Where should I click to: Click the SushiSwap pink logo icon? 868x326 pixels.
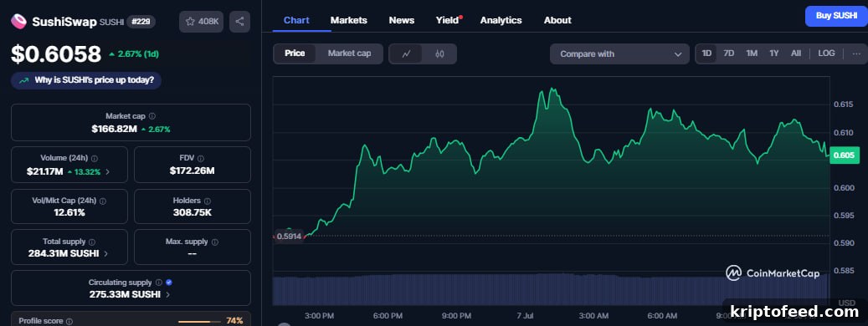click(18, 22)
